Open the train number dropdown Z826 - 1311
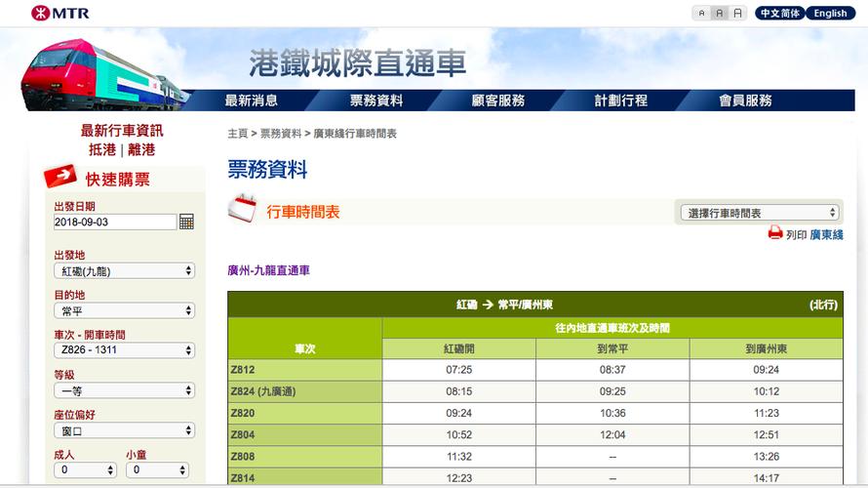The height and width of the screenshot is (488, 868). point(125,350)
